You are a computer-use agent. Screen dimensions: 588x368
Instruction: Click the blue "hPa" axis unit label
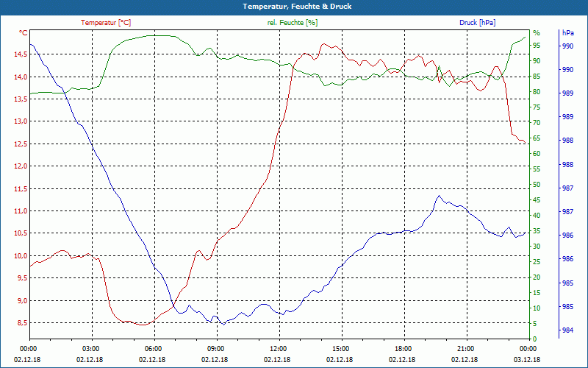click(567, 33)
